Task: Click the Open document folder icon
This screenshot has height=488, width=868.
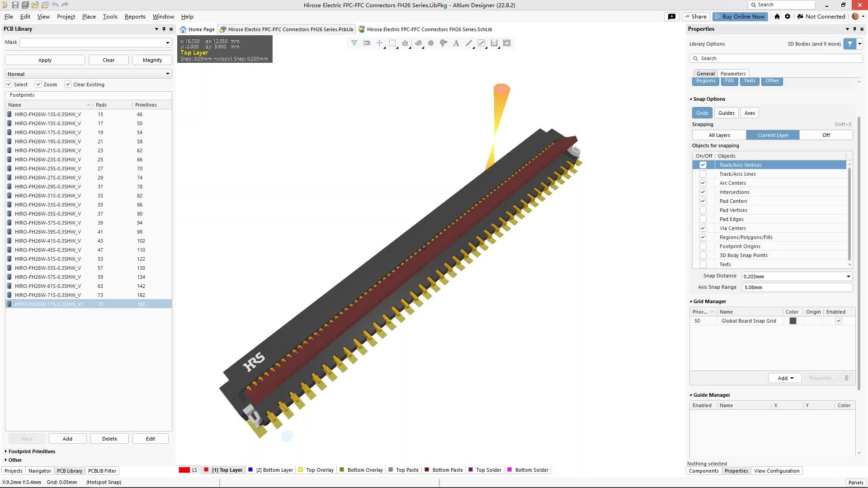Action: click(35, 5)
